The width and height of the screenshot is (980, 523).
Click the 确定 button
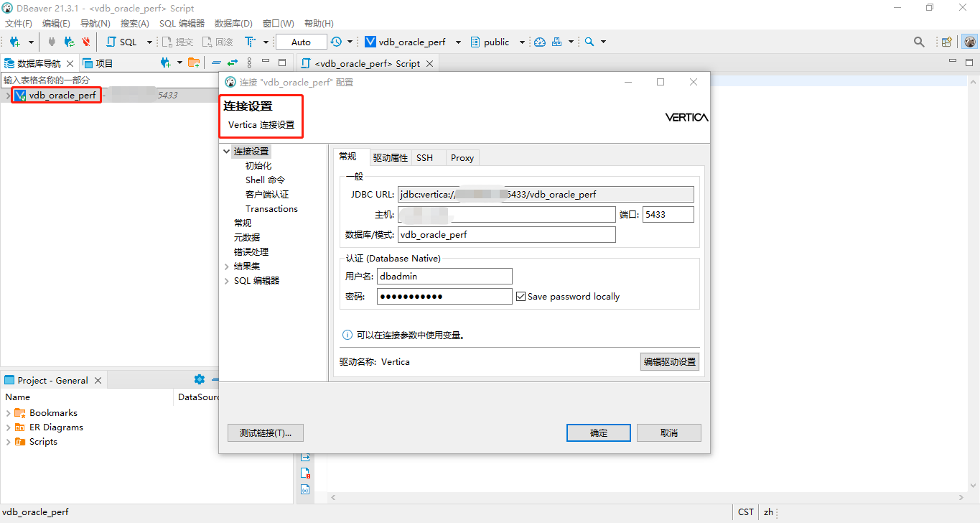(x=599, y=432)
